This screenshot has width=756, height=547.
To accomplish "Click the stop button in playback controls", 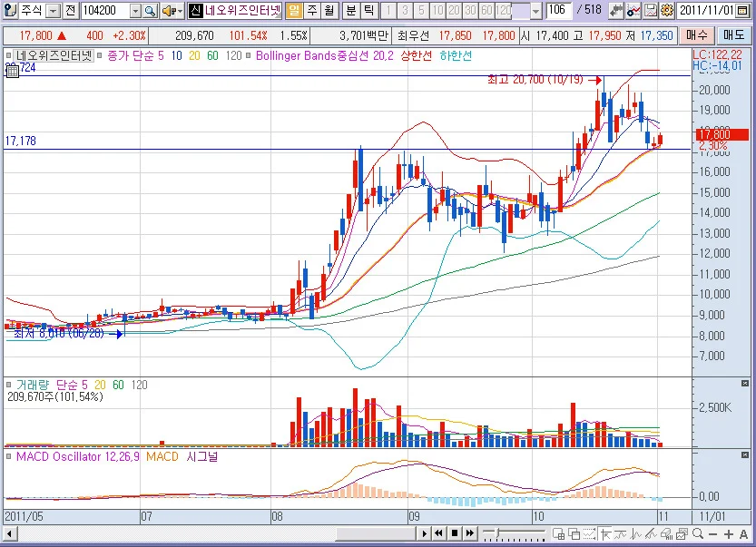I will click(454, 533).
